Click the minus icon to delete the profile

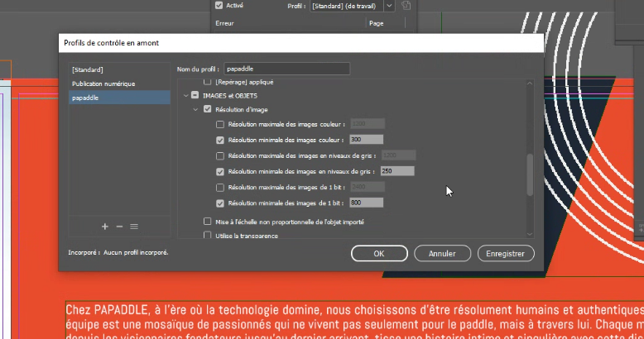point(119,227)
